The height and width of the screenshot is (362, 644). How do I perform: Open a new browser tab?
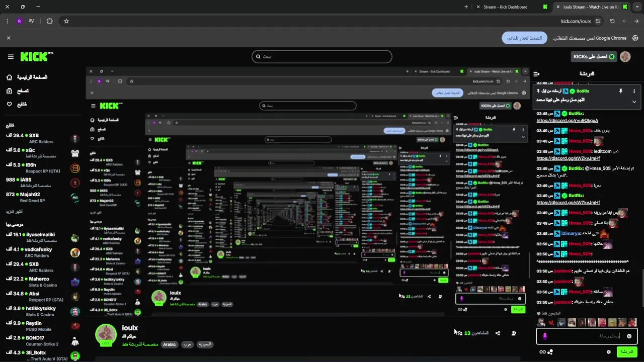(466, 7)
